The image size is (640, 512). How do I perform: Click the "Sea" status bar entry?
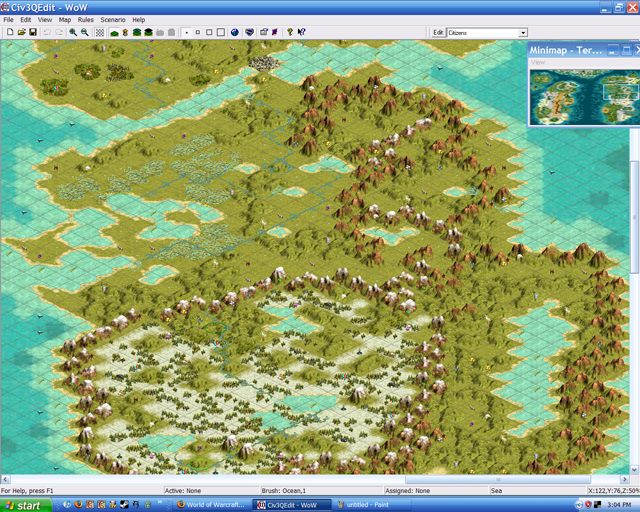(496, 491)
